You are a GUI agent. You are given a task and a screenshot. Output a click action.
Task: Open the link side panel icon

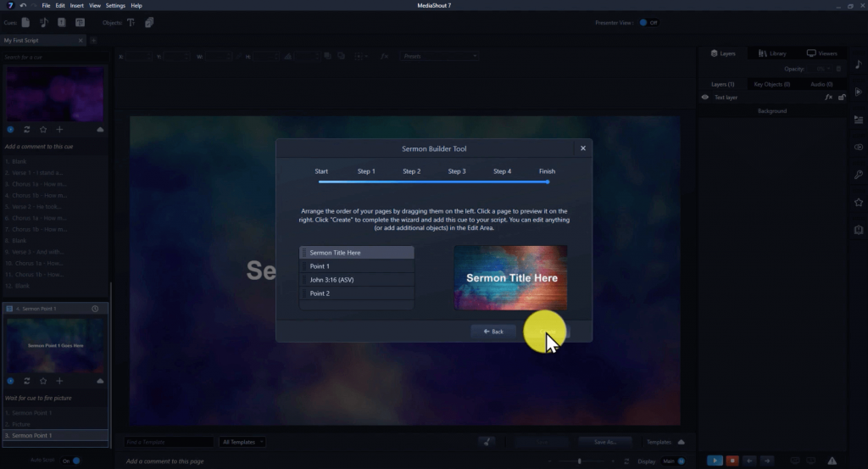(859, 147)
